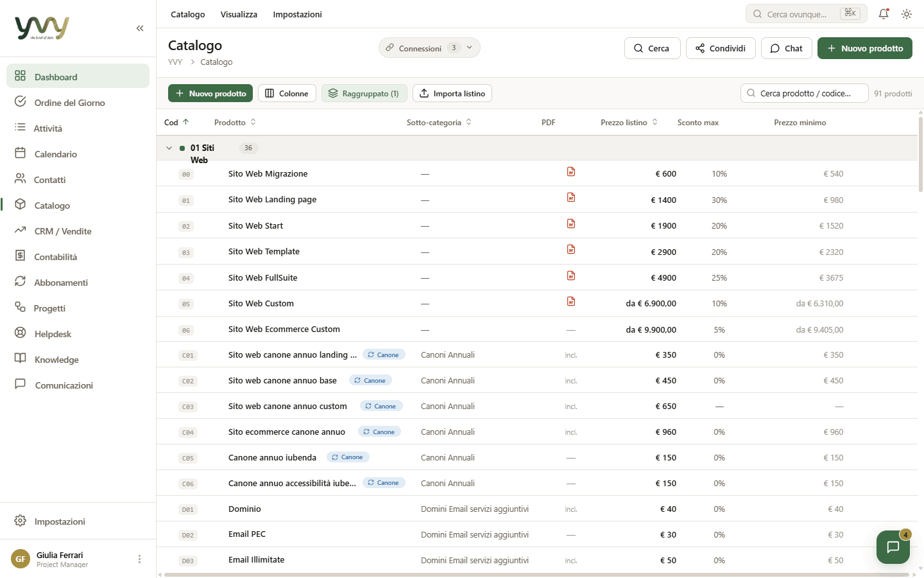924x578 pixels.
Task: Click the vertical scrollbar of the table
Action: pyautogui.click(x=920, y=154)
